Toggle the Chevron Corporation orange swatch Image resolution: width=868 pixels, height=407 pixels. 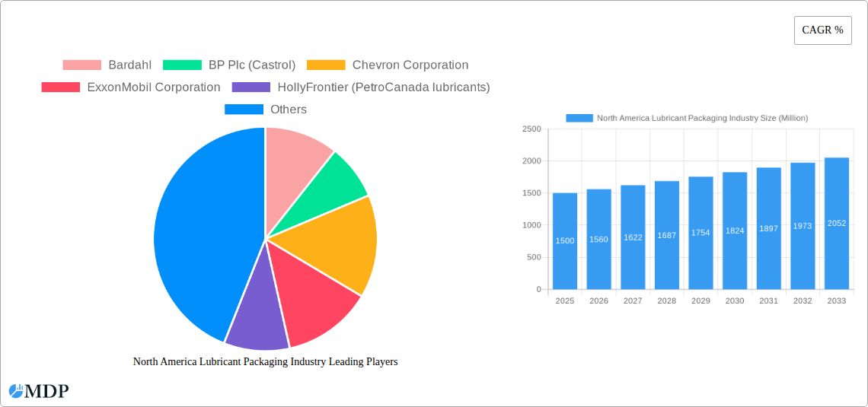click(326, 65)
